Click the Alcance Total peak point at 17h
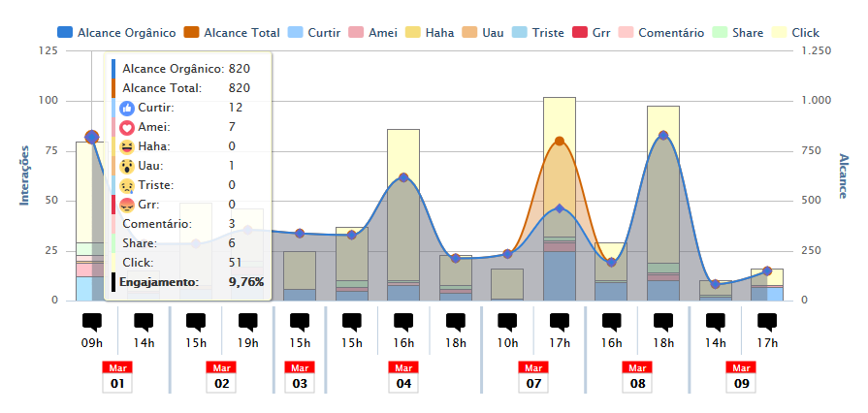Viewport: 868px width, 413px height. [x=560, y=142]
